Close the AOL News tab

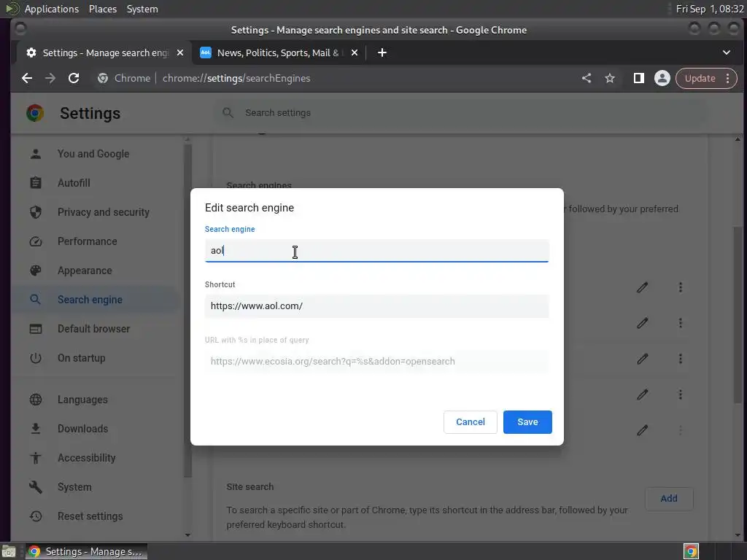pyautogui.click(x=354, y=52)
